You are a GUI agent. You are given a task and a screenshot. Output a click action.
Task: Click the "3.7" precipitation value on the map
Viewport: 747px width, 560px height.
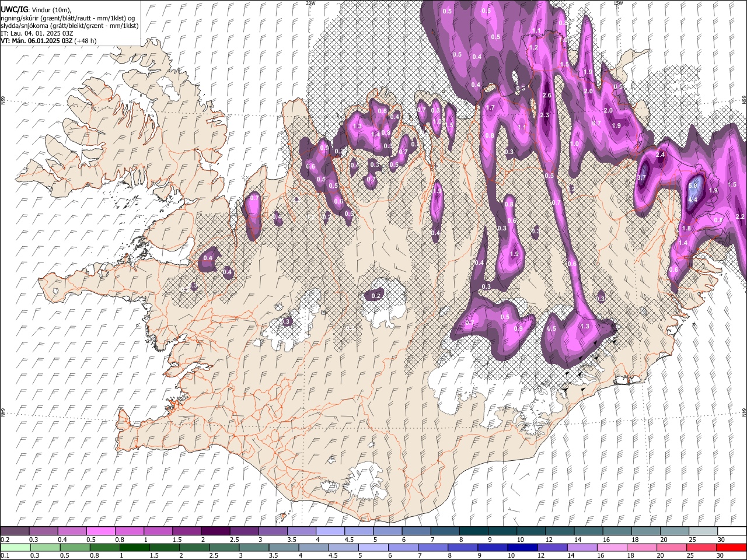click(641, 177)
